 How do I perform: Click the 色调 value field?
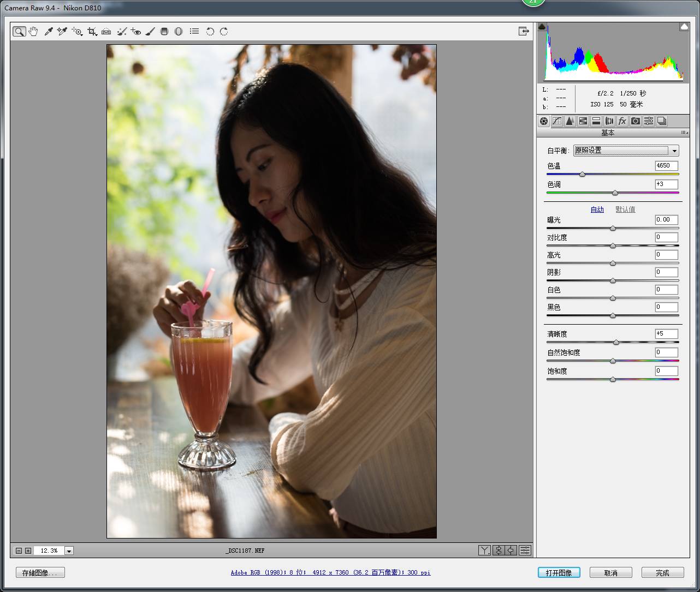(x=667, y=184)
